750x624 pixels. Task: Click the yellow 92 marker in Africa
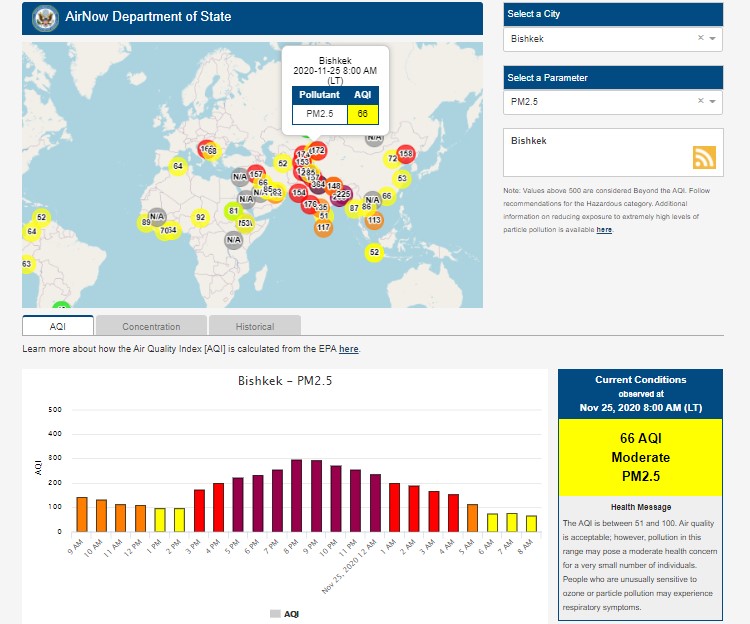pyautogui.click(x=200, y=217)
